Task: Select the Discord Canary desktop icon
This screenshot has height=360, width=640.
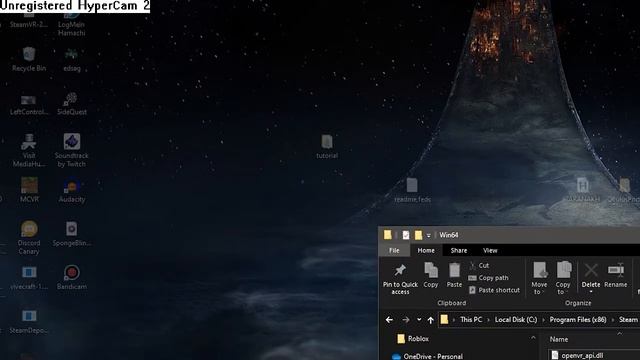Action: (x=29, y=238)
